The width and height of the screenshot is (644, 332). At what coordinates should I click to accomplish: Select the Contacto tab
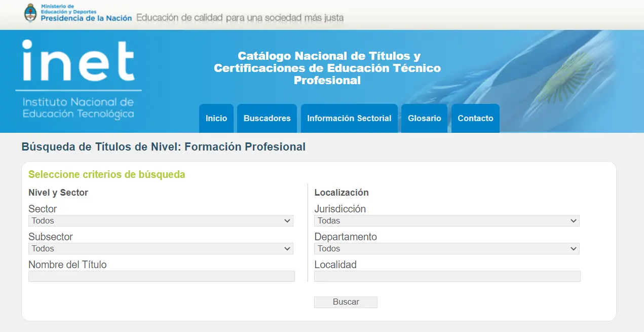(x=475, y=119)
